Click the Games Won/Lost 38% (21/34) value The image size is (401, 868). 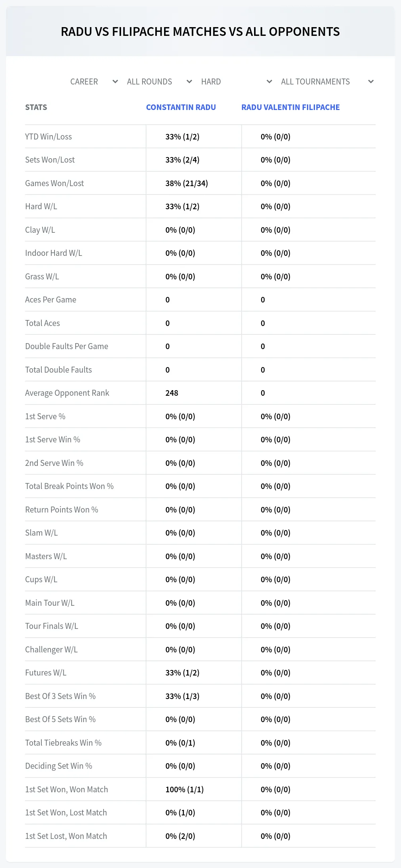coord(187,183)
